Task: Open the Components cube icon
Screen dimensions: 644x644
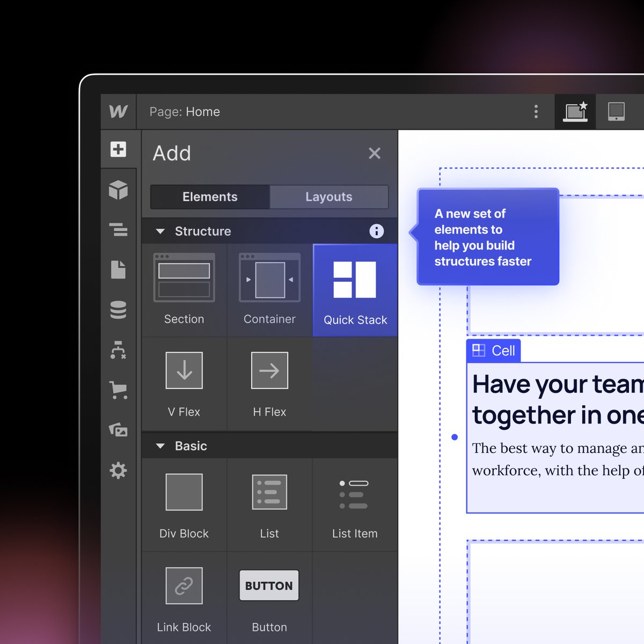Action: coord(118,189)
